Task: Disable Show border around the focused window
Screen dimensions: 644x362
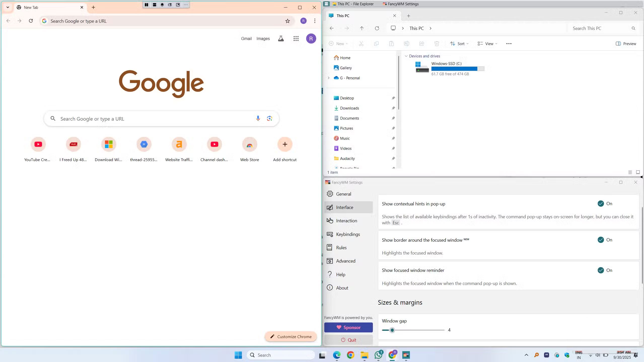Action: pyautogui.click(x=601, y=240)
